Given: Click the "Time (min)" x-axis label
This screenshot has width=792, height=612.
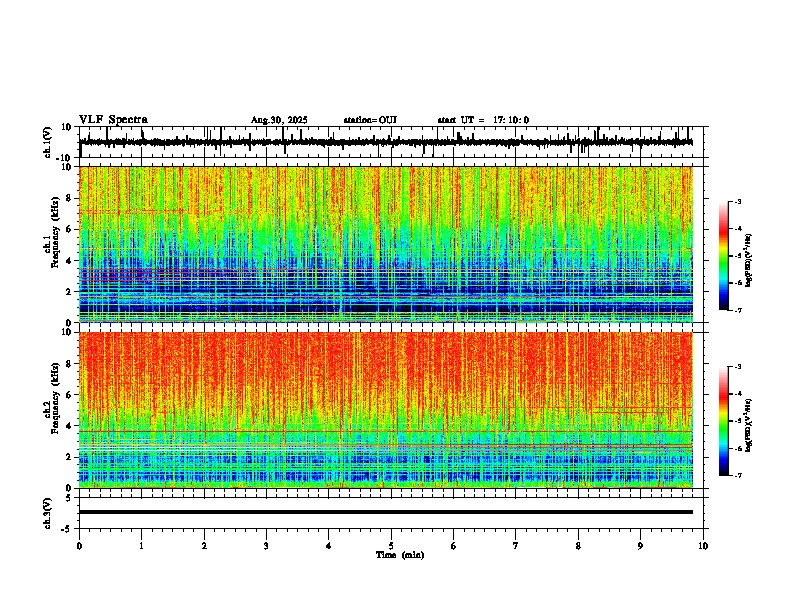Looking at the screenshot, I should pyautogui.click(x=400, y=555).
